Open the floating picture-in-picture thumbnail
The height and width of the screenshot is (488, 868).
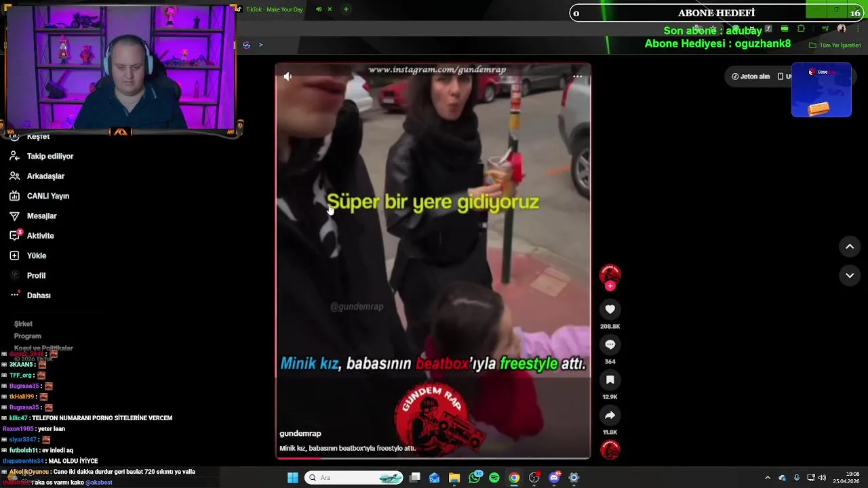coord(821,90)
